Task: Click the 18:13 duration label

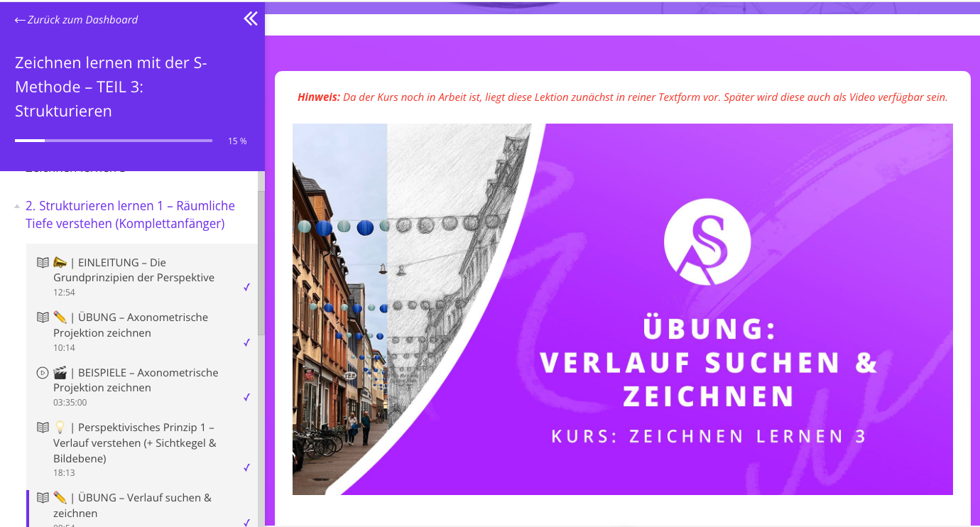Action: (64, 473)
